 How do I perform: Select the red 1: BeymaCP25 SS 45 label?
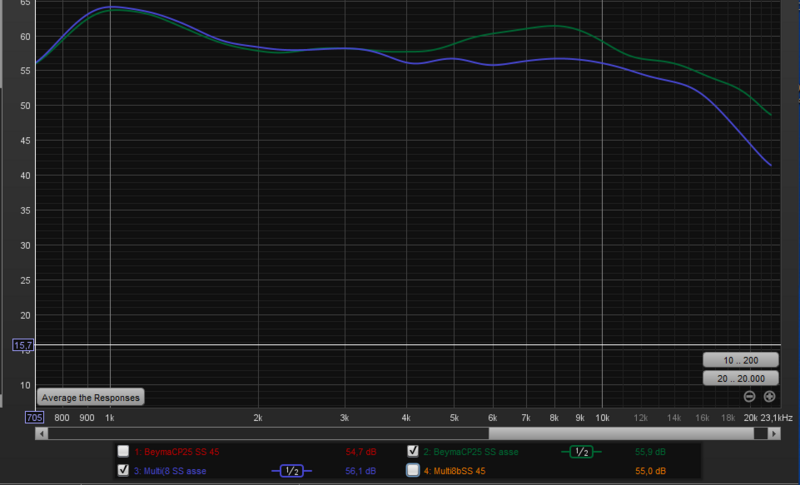(176, 452)
